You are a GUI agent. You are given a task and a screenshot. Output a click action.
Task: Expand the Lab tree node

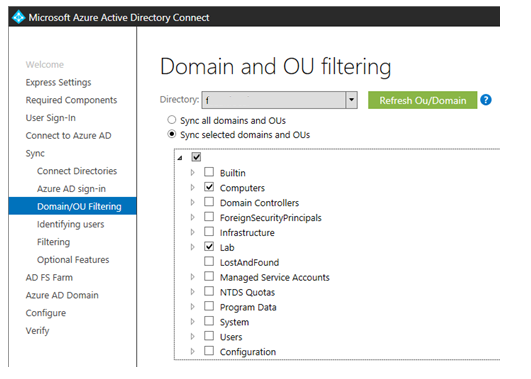(x=193, y=247)
